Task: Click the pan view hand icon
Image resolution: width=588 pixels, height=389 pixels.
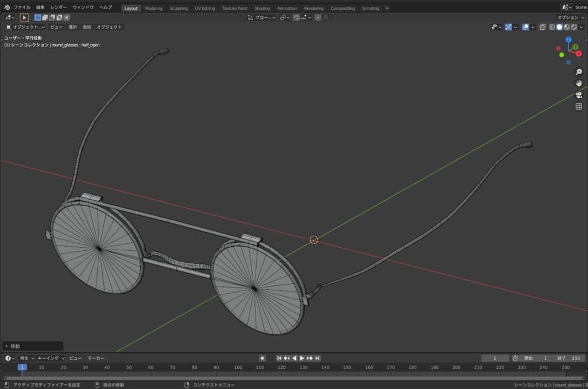Action: 579,83
